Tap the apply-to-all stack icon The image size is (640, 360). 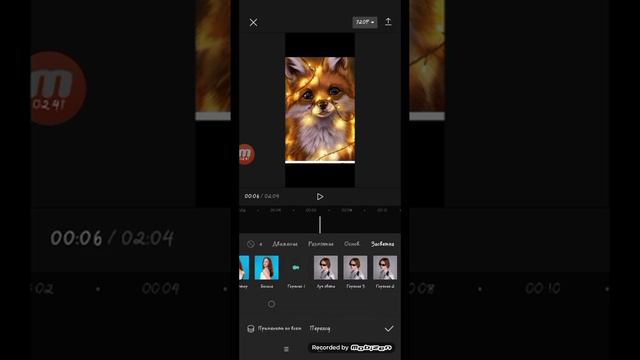point(251,329)
